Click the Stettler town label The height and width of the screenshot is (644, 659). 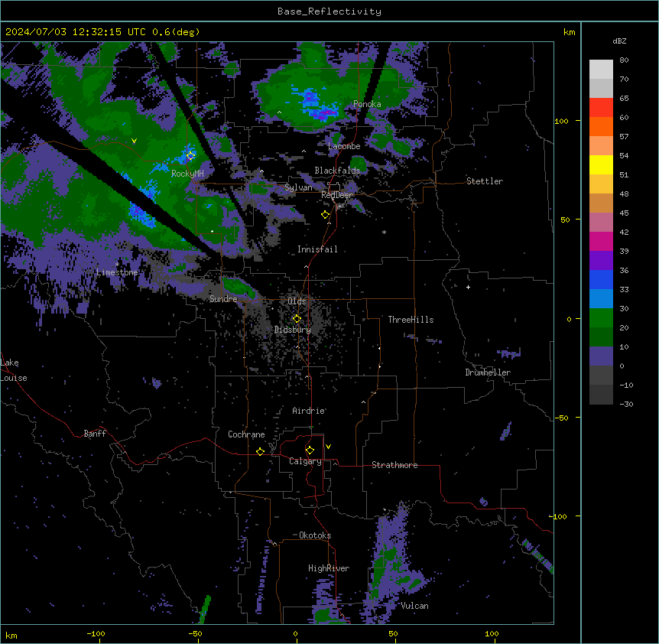click(x=485, y=181)
